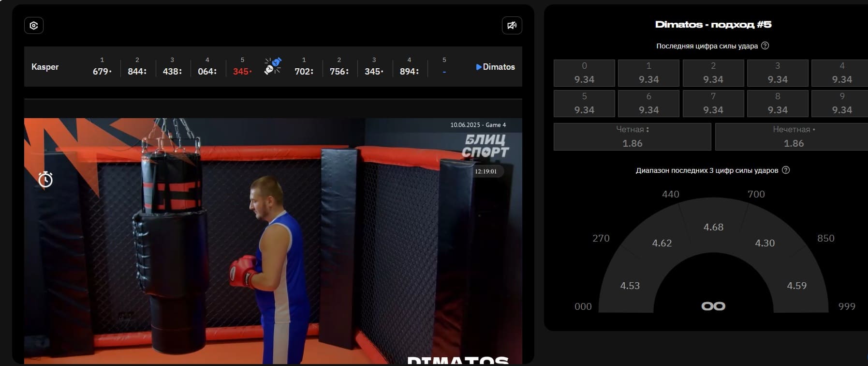Click the Kasper player name
868x366 pixels.
[x=45, y=67]
